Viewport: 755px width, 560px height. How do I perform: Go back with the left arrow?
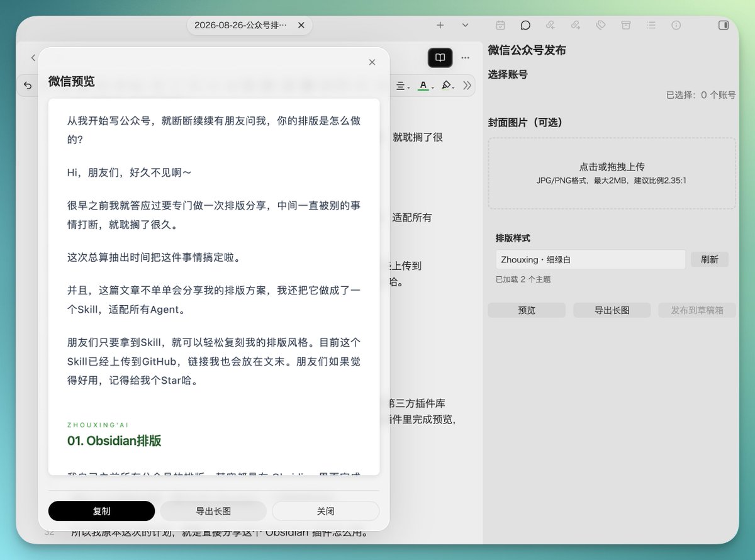pos(33,58)
